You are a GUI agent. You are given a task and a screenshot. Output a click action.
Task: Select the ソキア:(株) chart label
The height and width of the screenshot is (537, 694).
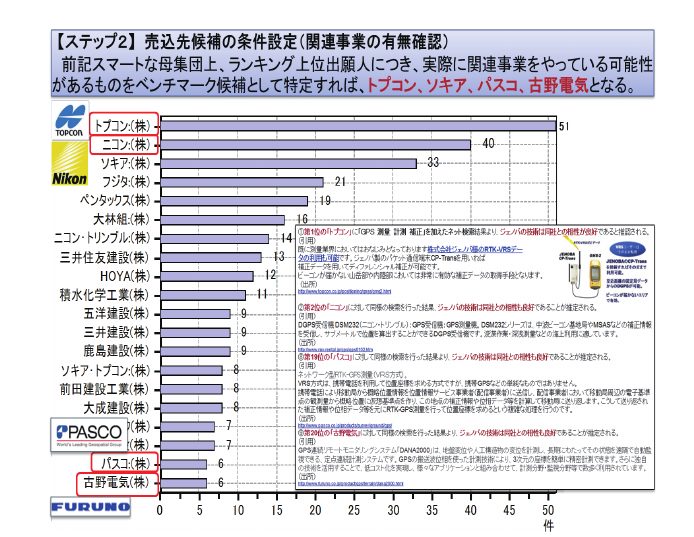click(x=126, y=163)
